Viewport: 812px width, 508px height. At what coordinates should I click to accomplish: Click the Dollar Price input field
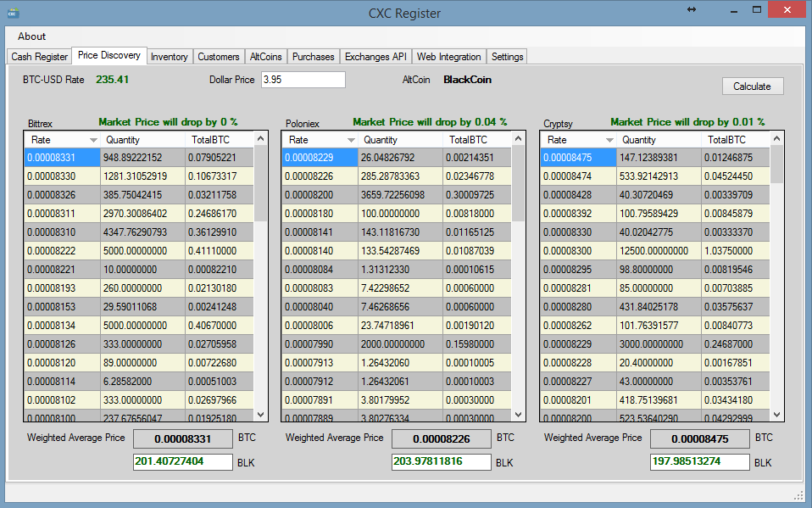[x=303, y=80]
